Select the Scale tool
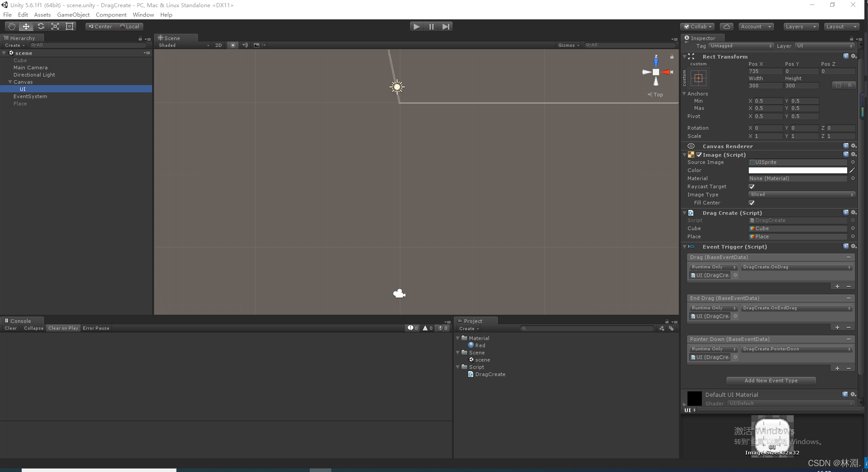The height and width of the screenshot is (472, 868). (55, 27)
